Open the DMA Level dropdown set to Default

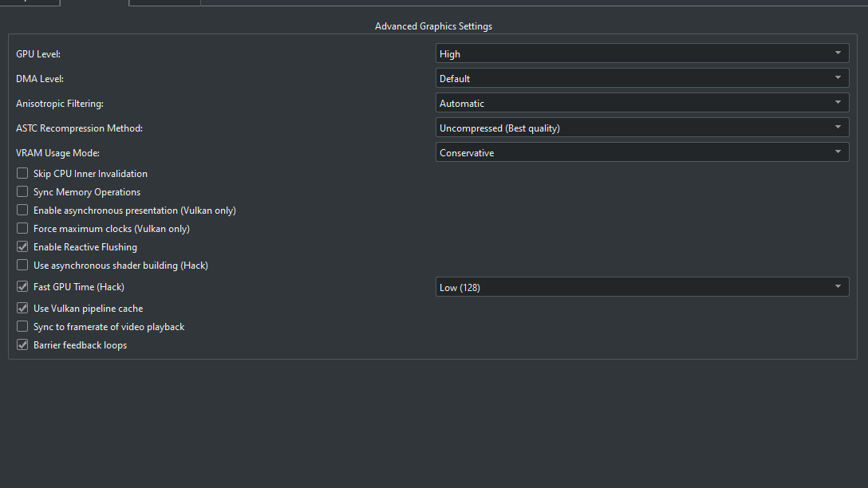click(x=642, y=79)
